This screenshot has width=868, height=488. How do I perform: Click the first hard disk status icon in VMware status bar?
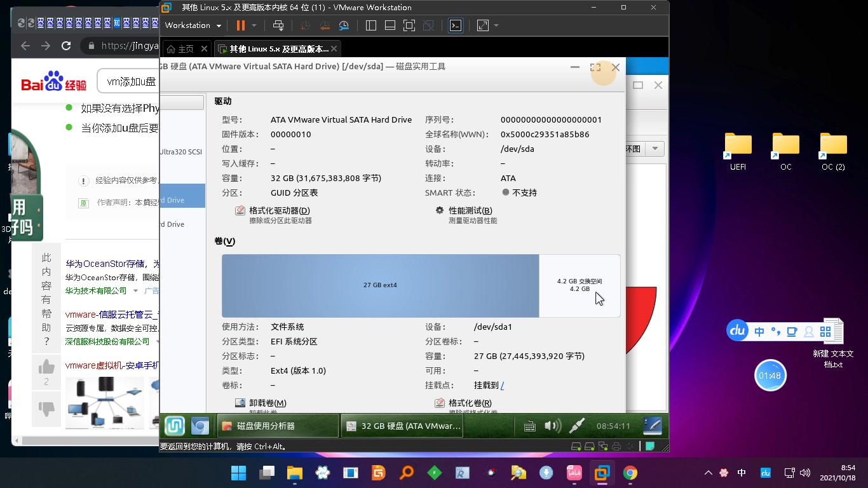[576, 446]
